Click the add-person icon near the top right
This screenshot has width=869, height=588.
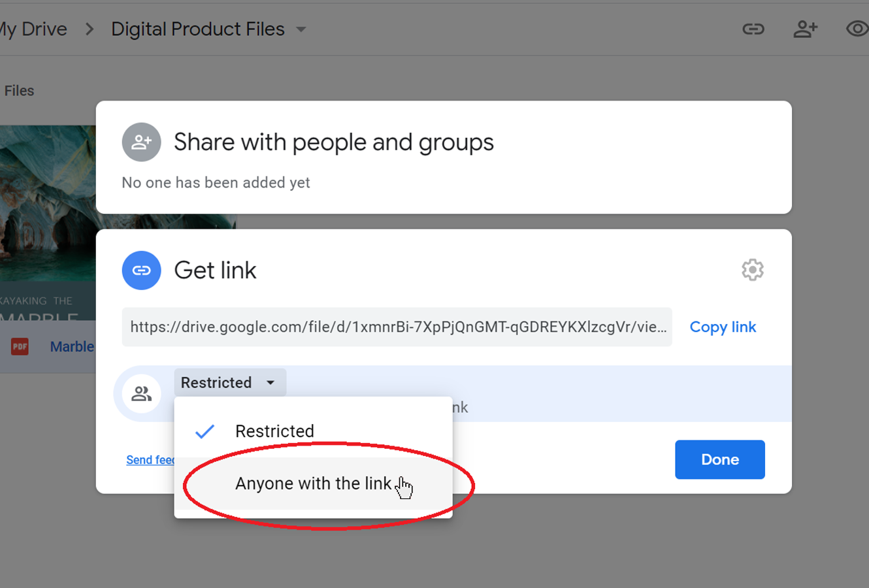point(806,29)
